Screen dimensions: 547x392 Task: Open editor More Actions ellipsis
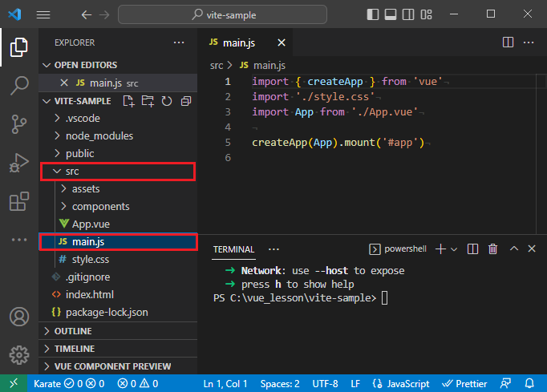[529, 42]
